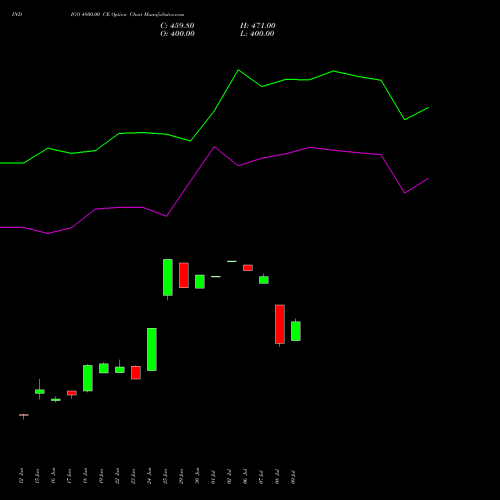Click the high value 'H: 471.00'

coord(257,26)
